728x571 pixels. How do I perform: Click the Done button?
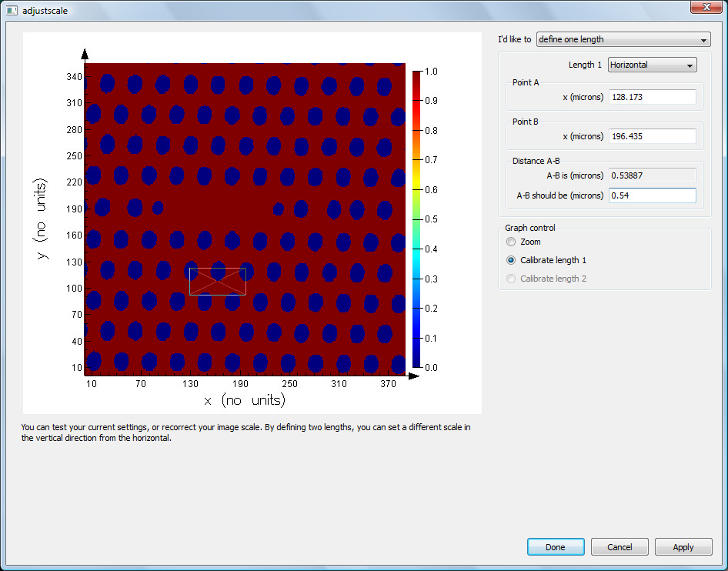556,547
